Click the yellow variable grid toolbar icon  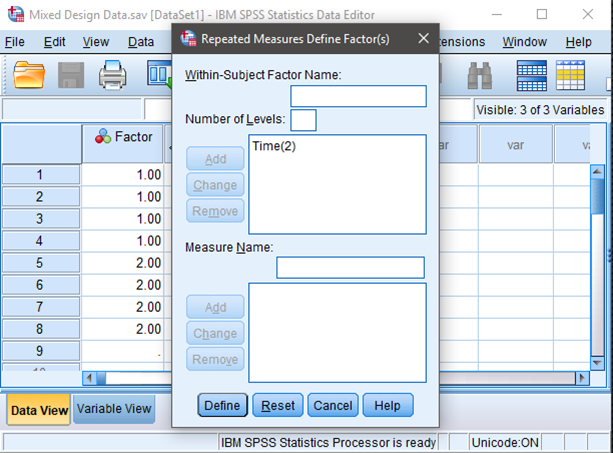570,75
